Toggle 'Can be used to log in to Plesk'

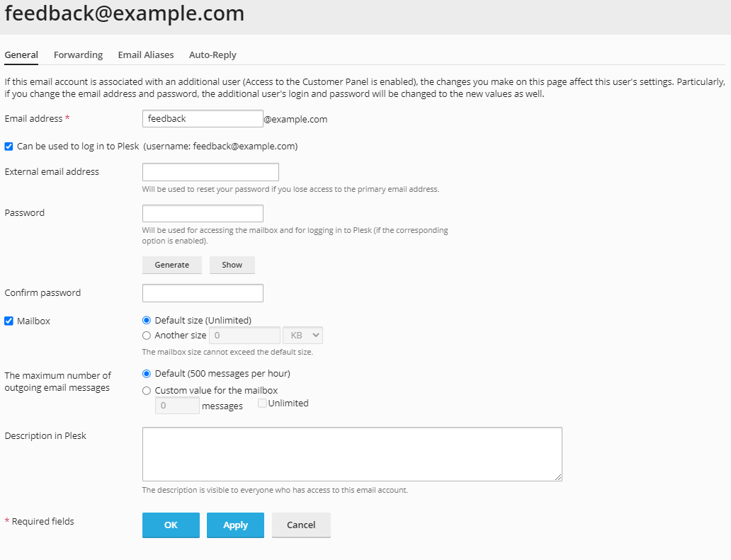(8, 147)
